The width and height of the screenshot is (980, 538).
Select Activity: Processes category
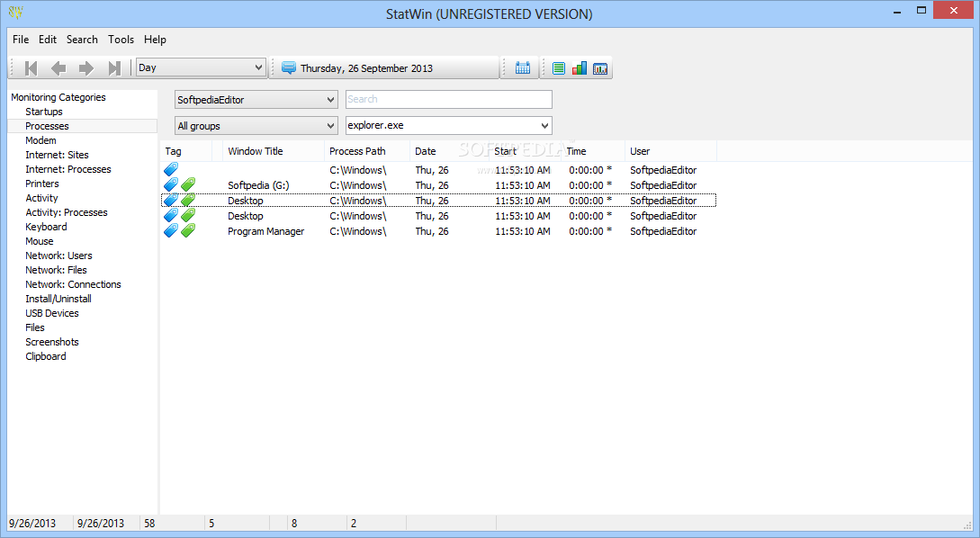click(x=67, y=212)
